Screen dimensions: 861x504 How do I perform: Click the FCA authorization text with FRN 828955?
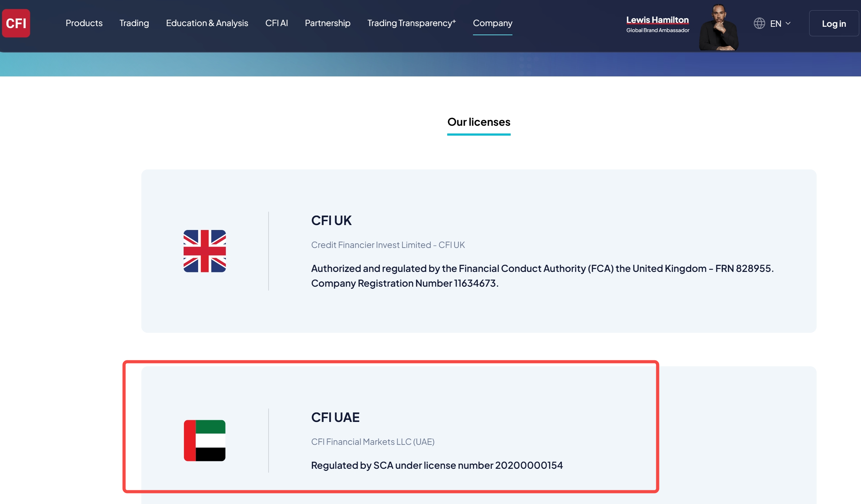(542, 268)
